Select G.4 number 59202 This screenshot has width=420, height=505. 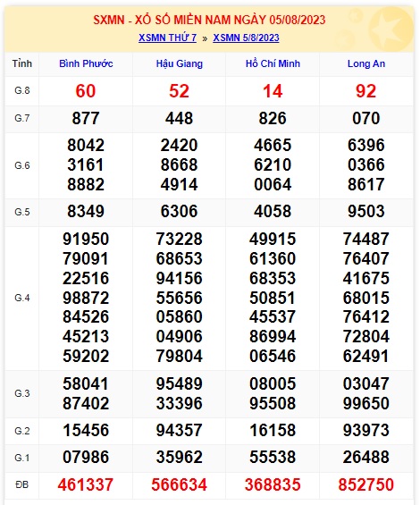(x=86, y=357)
